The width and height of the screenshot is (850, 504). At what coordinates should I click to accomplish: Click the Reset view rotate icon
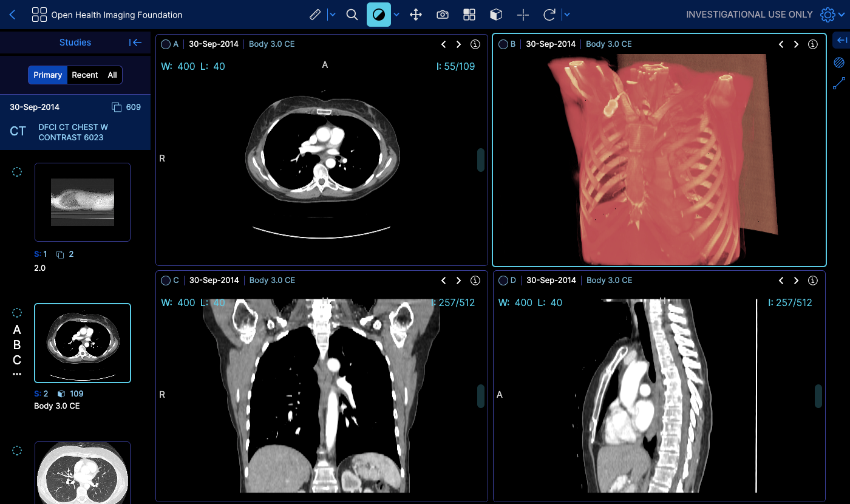pyautogui.click(x=549, y=15)
